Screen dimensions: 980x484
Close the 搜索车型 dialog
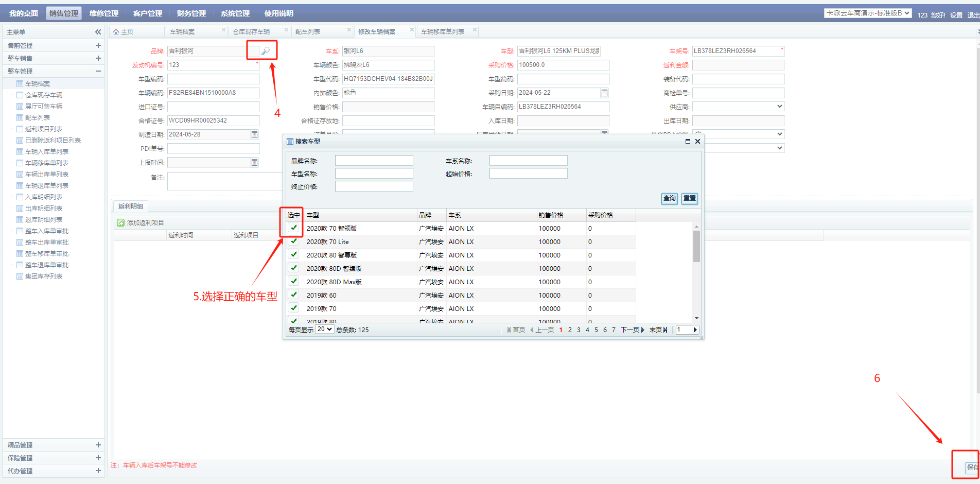pos(697,142)
